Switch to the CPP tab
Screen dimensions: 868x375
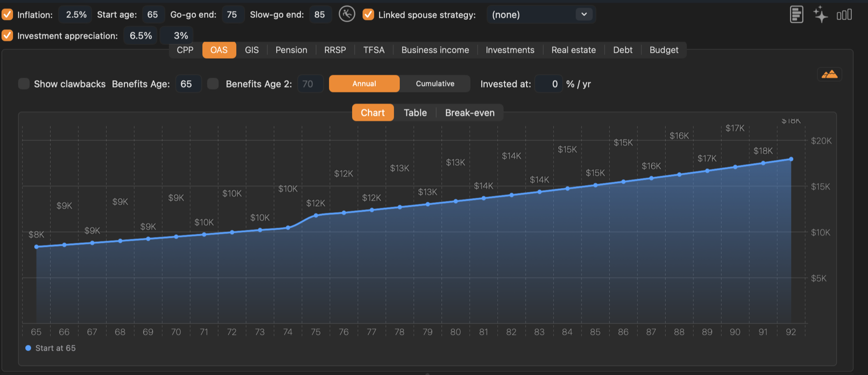[x=185, y=50]
